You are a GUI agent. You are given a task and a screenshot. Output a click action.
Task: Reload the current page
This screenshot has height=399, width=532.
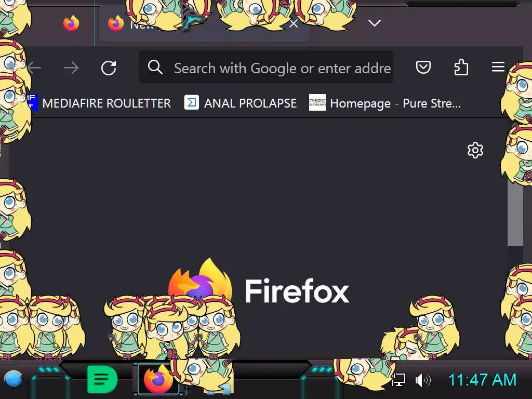[109, 68]
